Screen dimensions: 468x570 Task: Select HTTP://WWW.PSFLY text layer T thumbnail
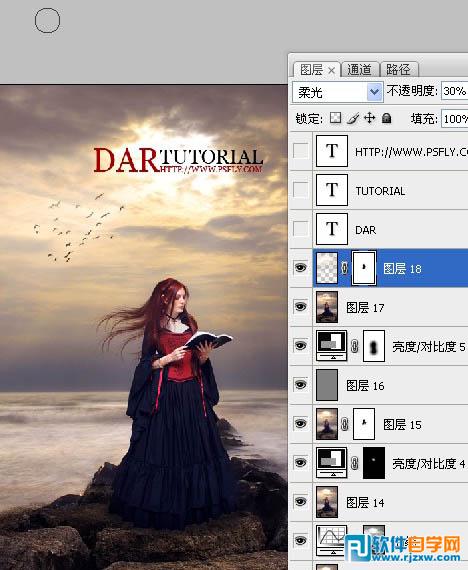[332, 151]
